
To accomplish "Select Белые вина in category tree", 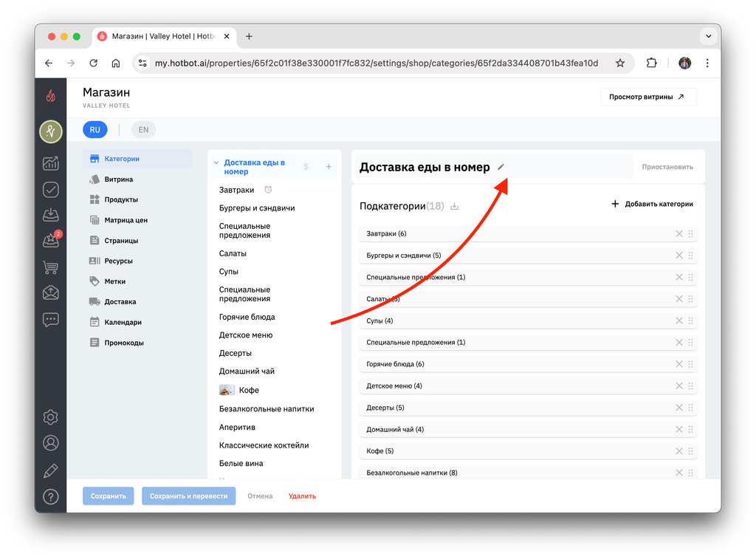I will [241, 464].
